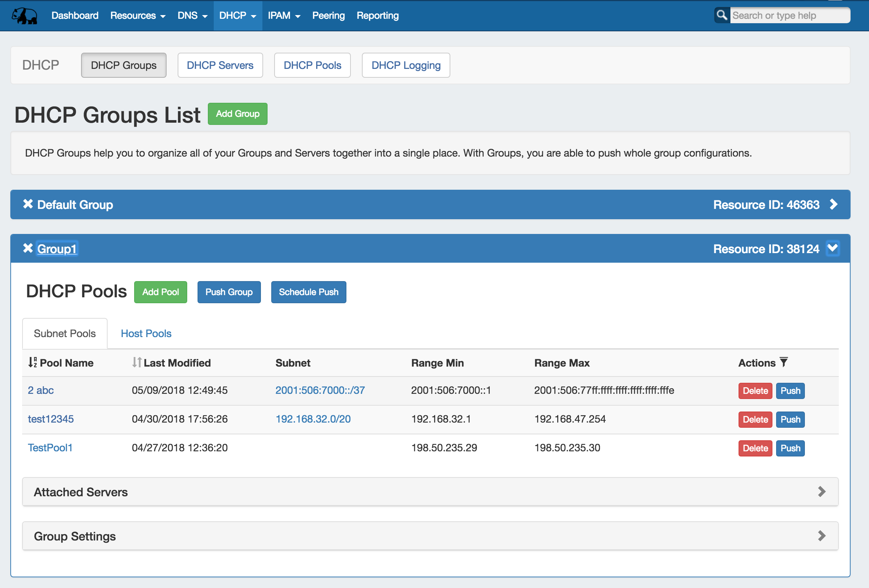Sort by Pool Name sort icon
This screenshot has height=588, width=869.
coord(32,362)
